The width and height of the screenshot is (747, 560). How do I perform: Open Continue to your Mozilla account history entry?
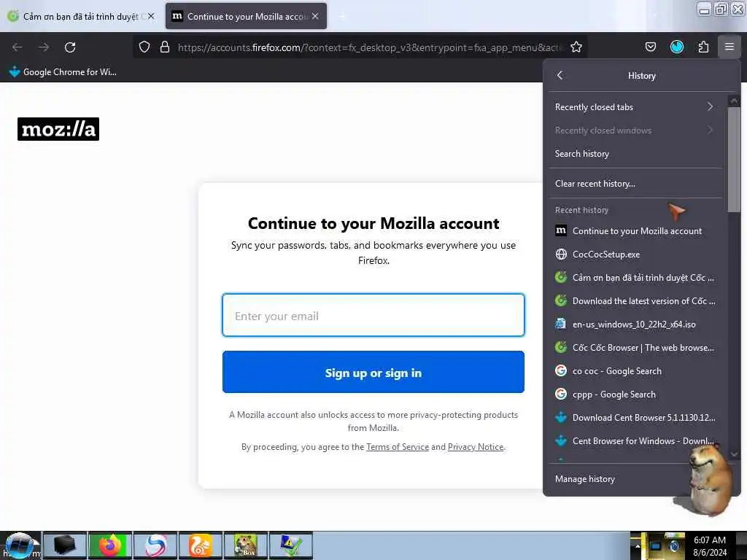[635, 231]
